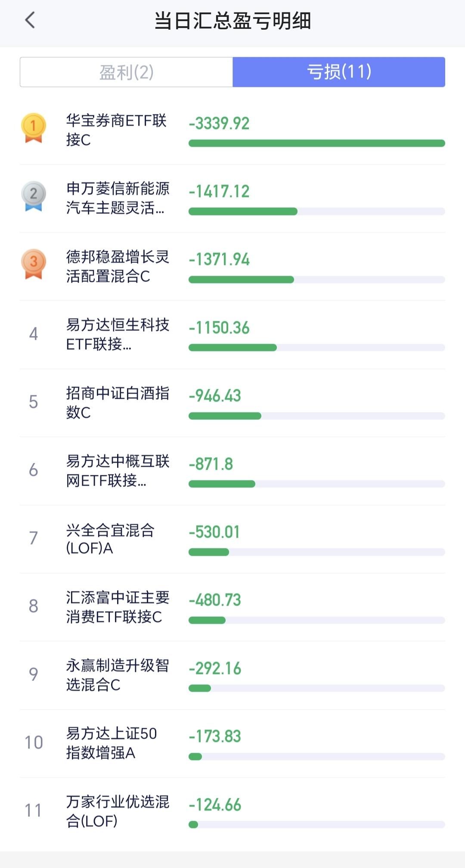Open 华宝券商ETF联接C fund entry
465x868 pixels.
(x=232, y=131)
